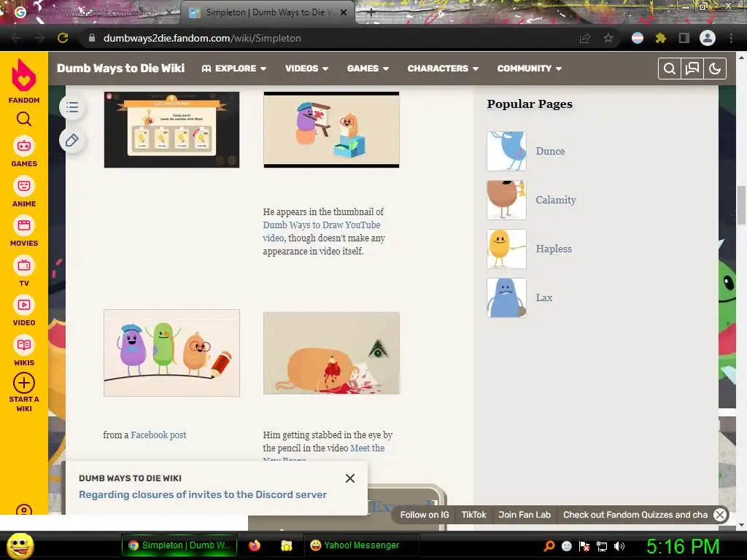This screenshot has width=747, height=560.
Task: Click Join Fan Lab button
Action: [x=525, y=515]
